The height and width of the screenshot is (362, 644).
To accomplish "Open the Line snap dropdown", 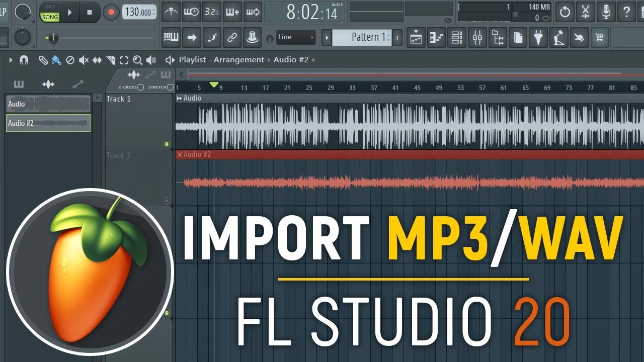I will tap(296, 37).
